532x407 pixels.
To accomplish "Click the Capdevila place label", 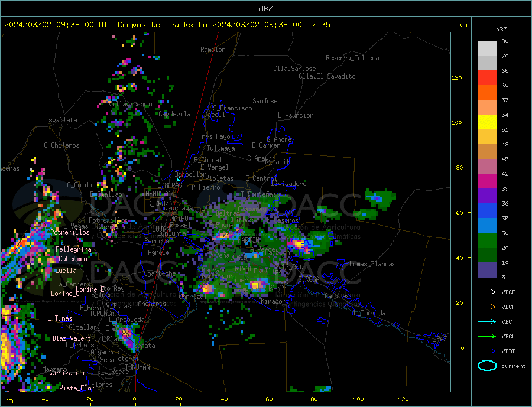I will pos(174,114).
